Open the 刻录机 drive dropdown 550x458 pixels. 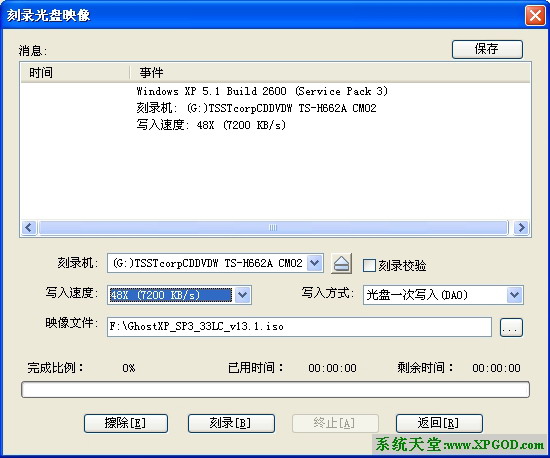pyautogui.click(x=314, y=263)
